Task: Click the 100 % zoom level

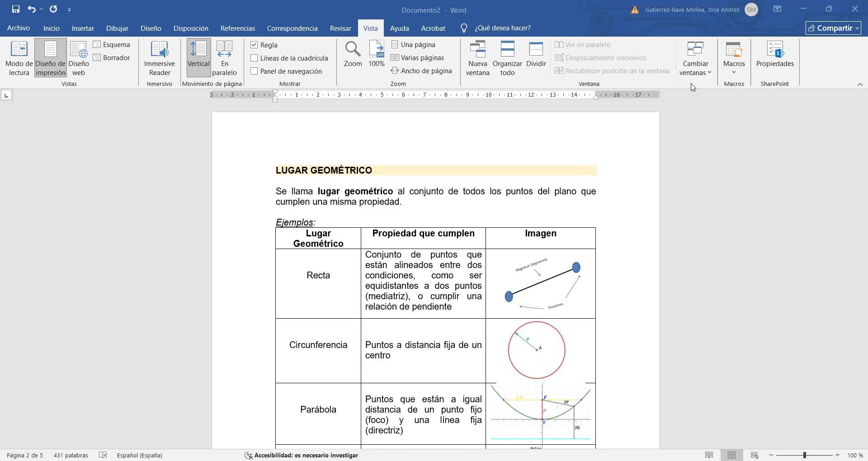Action: (x=855, y=455)
